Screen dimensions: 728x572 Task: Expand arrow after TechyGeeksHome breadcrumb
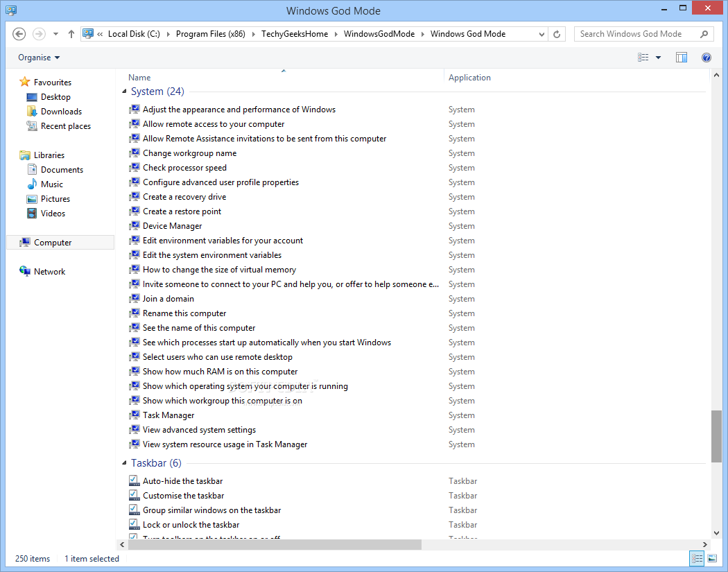tap(336, 34)
